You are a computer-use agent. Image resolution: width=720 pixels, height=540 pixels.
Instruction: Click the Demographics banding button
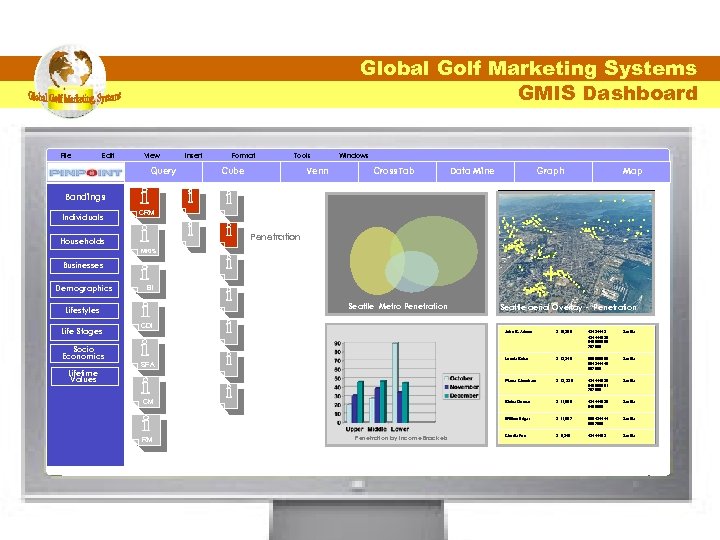coord(84,289)
